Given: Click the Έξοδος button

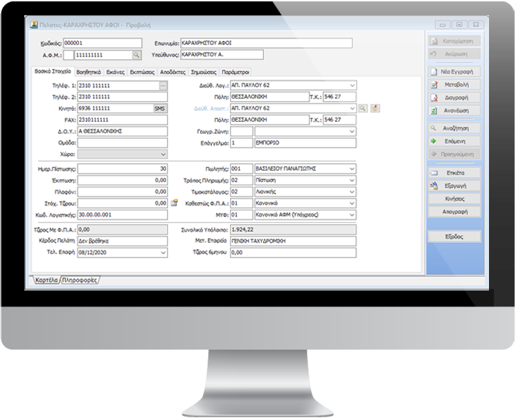Looking at the screenshot, I should tap(454, 237).
